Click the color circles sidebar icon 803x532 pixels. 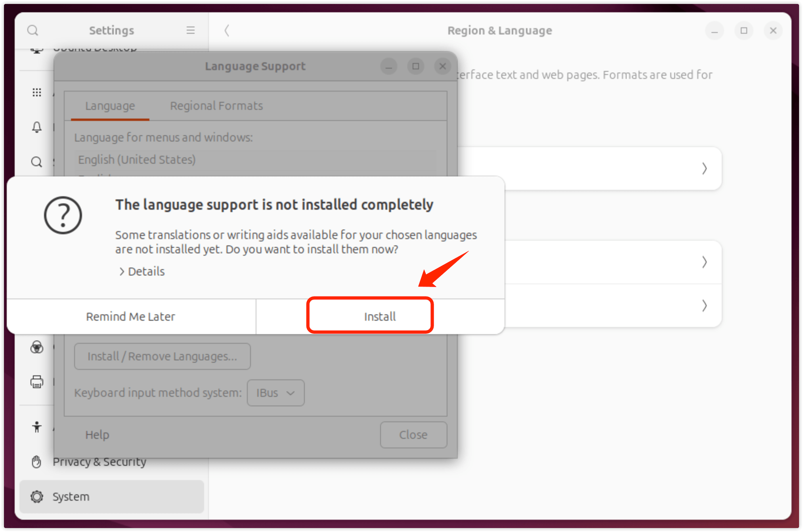[37, 347]
